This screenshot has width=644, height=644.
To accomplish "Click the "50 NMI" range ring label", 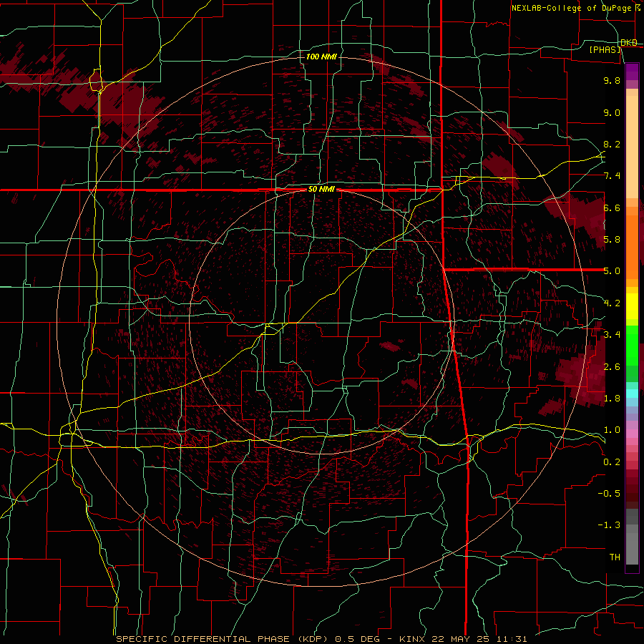I will (321, 190).
